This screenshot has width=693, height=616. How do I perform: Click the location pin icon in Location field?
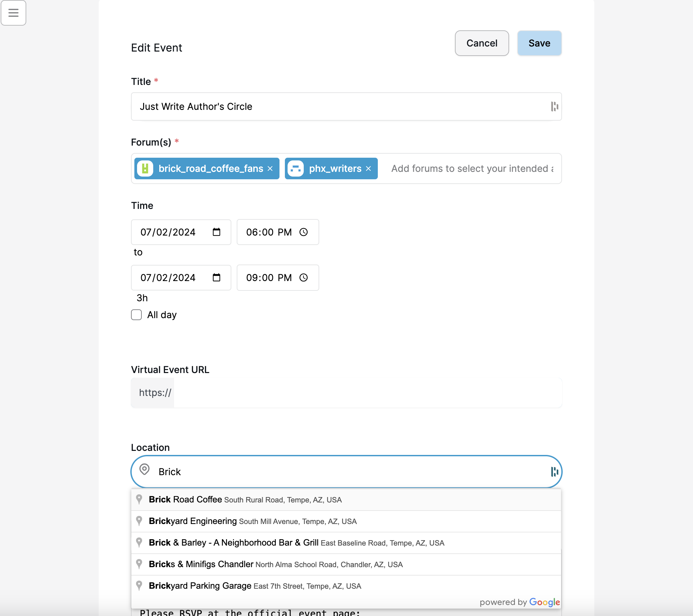144,469
